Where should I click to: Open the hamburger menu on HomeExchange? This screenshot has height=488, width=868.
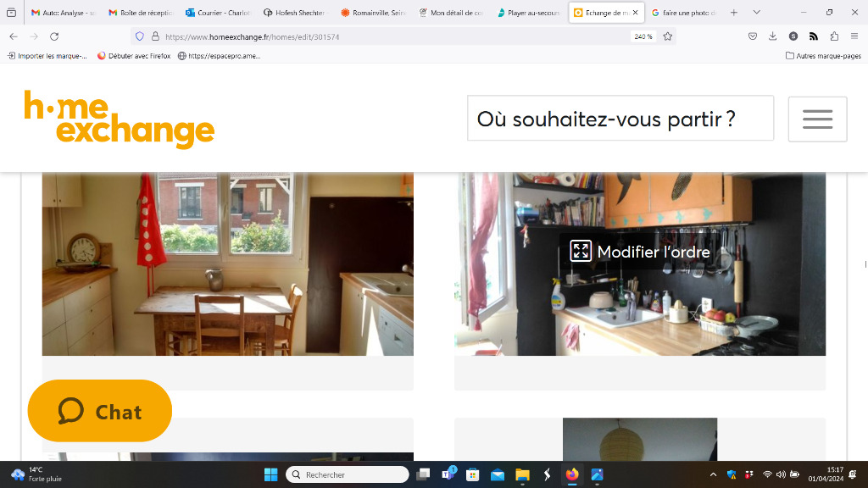[817, 119]
